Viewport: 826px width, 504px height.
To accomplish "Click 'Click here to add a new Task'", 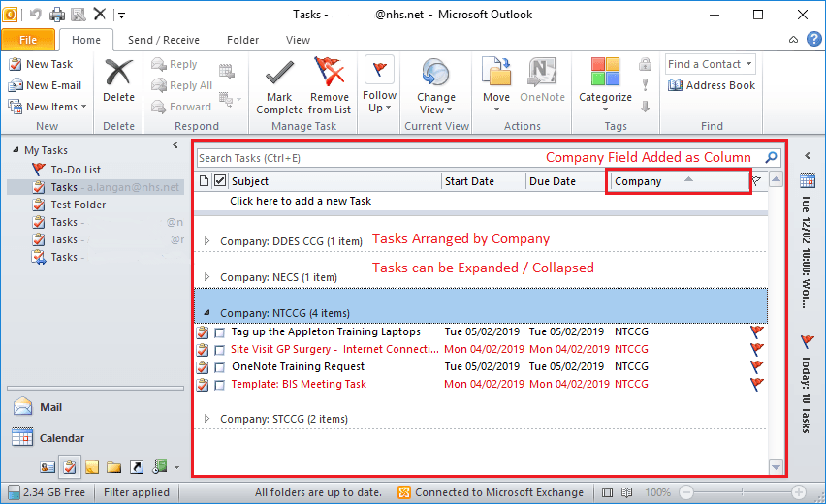I will [301, 201].
